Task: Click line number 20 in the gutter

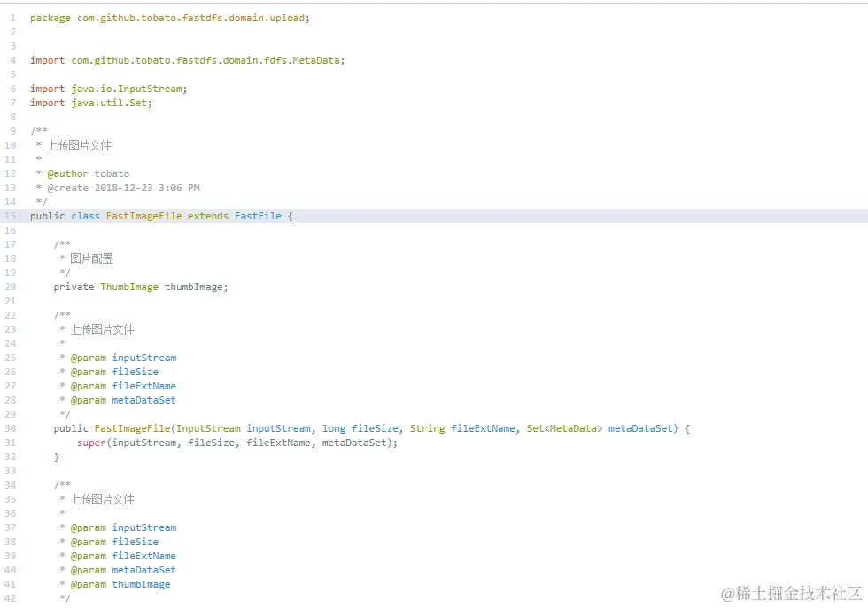Action: [10, 287]
